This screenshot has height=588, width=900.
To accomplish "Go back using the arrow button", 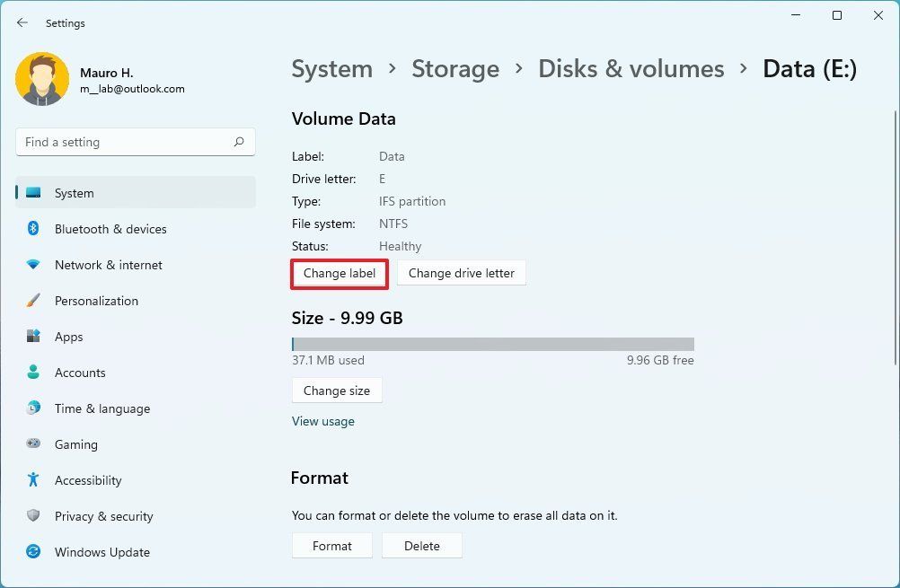I will click(22, 22).
